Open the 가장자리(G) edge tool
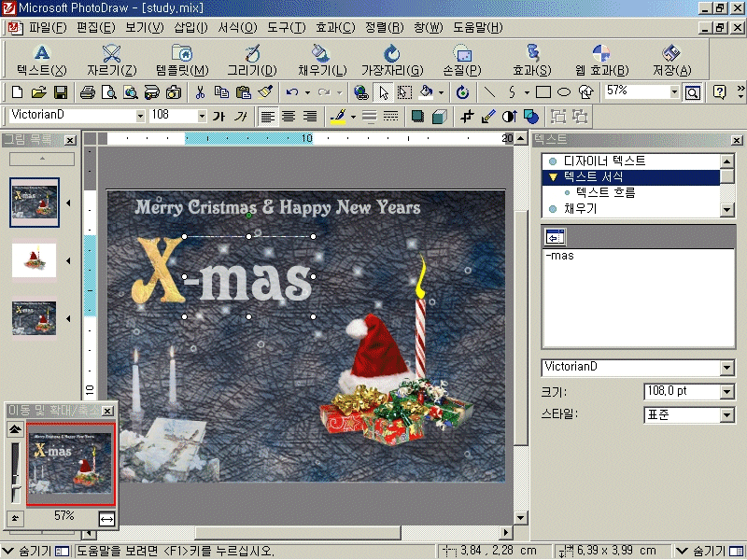 click(x=392, y=60)
